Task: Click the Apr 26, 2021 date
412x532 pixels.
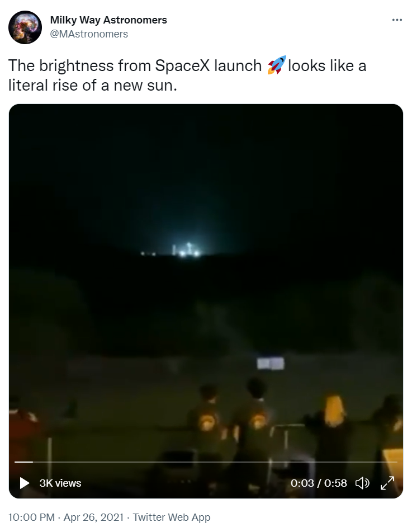Action: point(93,517)
